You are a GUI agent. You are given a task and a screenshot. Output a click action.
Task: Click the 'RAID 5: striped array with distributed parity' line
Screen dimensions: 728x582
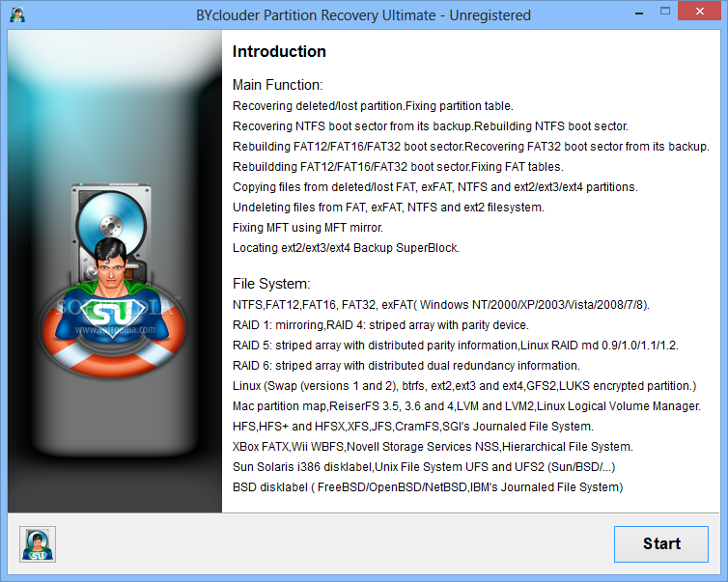[456, 346]
